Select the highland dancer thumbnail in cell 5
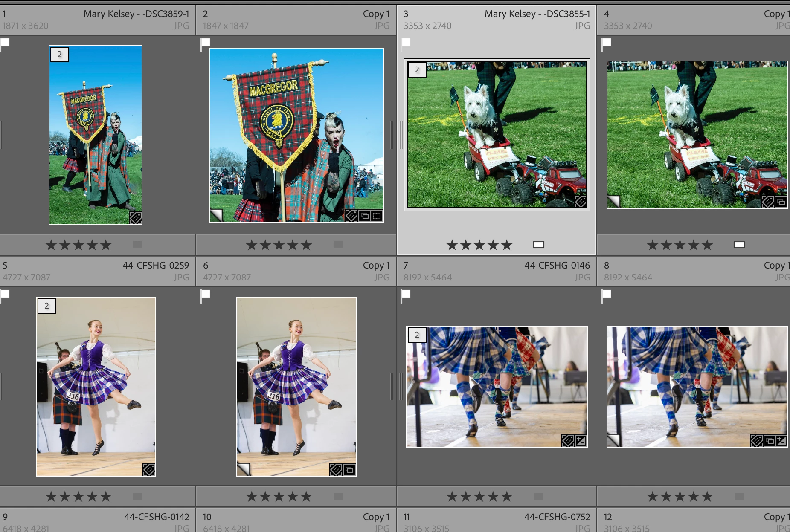 (96, 387)
